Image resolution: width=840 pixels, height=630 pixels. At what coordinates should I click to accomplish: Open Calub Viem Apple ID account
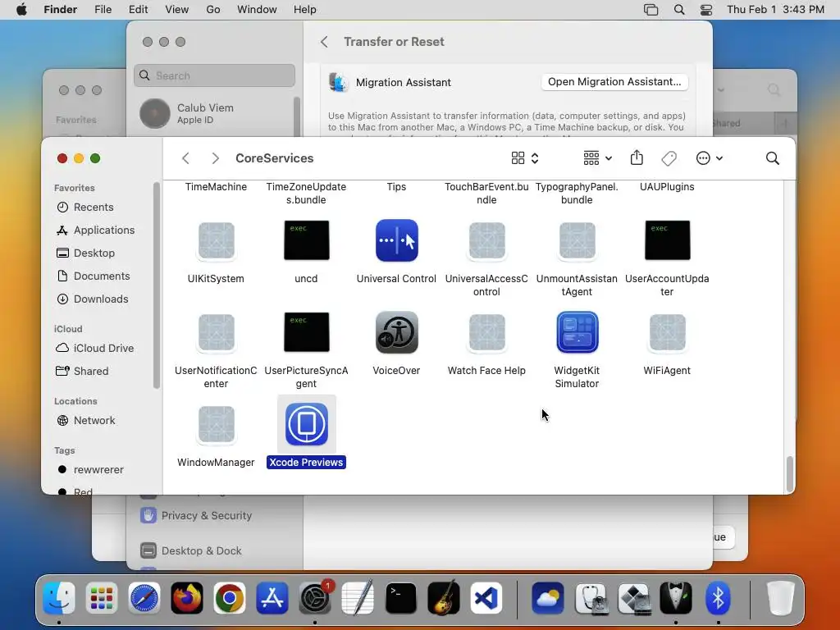[214, 113]
